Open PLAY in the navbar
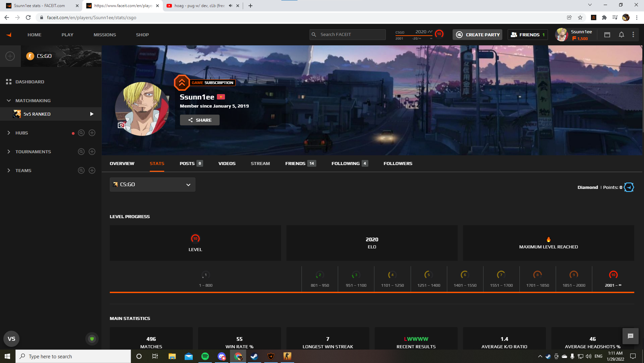 [67, 35]
